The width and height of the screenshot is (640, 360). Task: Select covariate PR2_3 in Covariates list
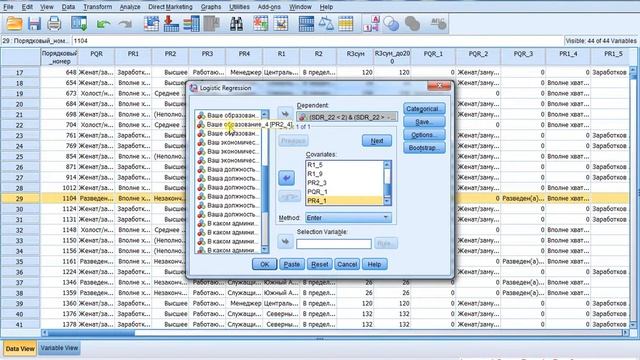pos(344,183)
